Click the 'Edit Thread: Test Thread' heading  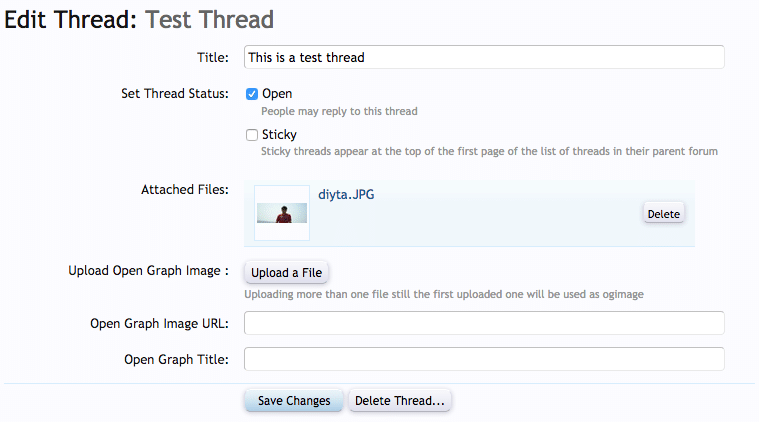pos(139,18)
